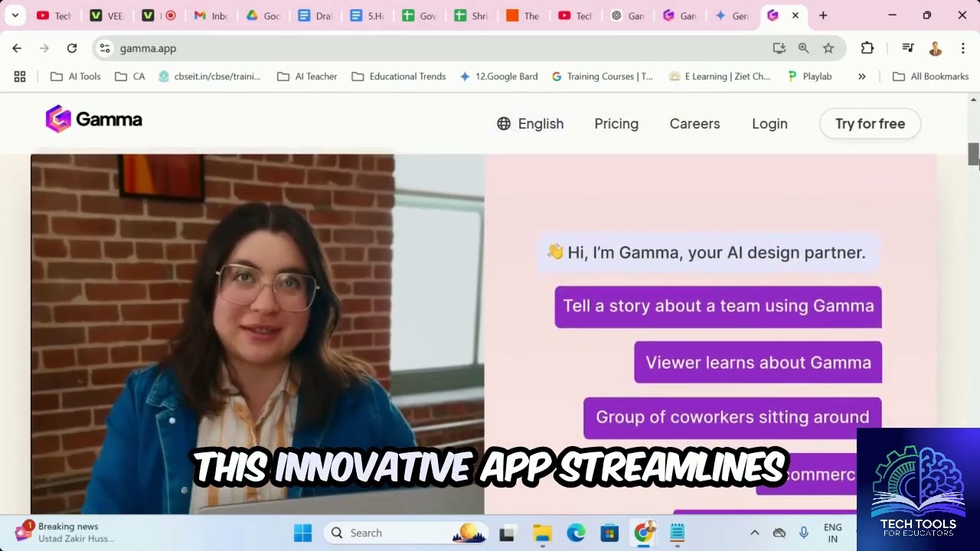Switch to the 'Dra' Google Docs tab
Screen dimensions: 980x551
[315, 15]
